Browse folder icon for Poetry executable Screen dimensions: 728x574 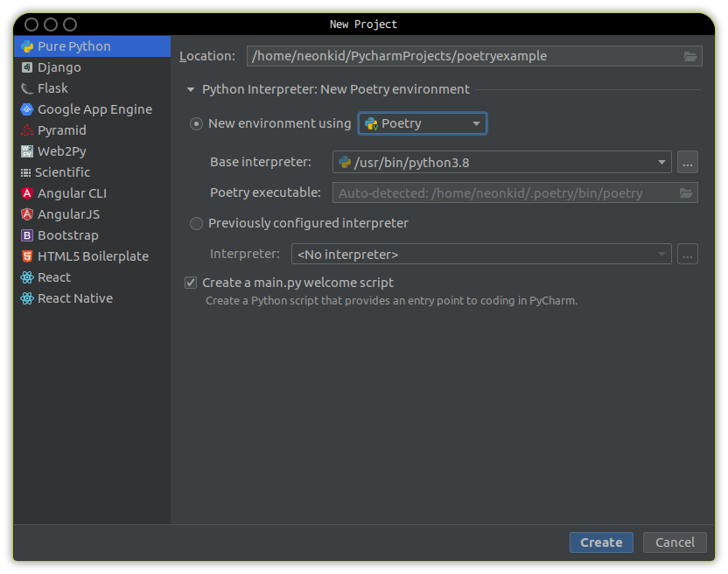[x=686, y=192]
